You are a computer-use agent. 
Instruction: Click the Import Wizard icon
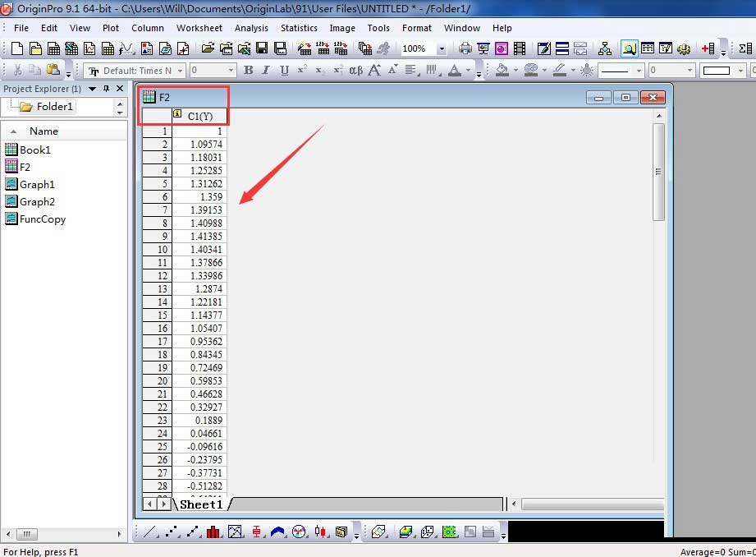pyautogui.click(x=305, y=48)
